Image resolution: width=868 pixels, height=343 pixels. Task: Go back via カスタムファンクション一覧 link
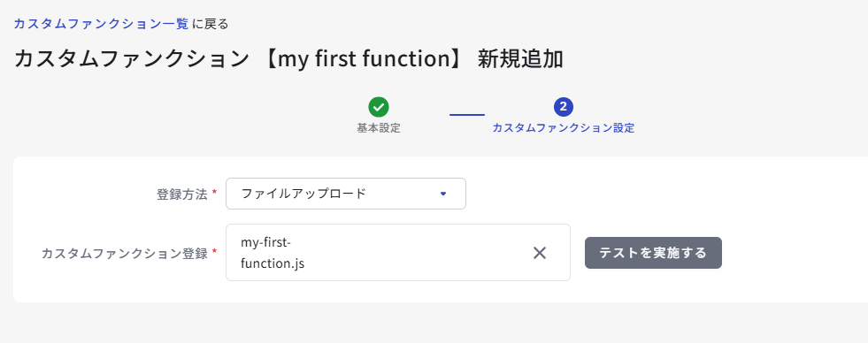(x=101, y=24)
